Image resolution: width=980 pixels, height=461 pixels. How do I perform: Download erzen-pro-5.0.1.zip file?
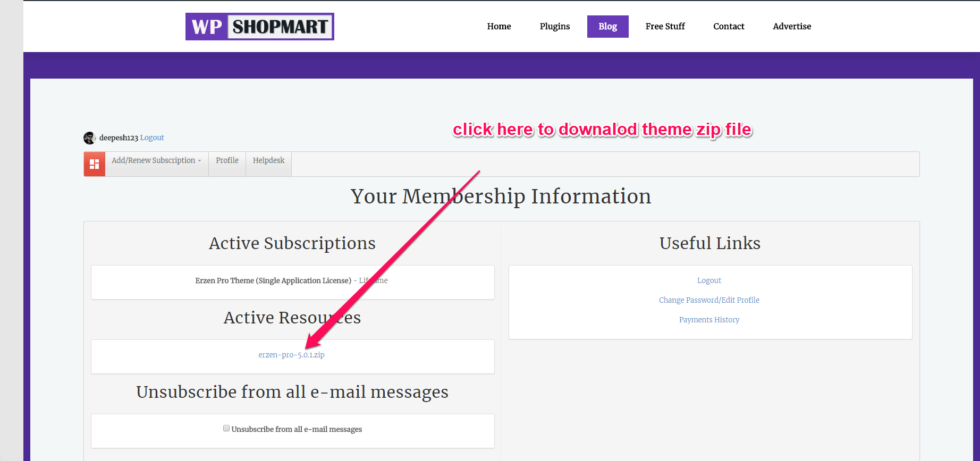pyautogui.click(x=291, y=355)
